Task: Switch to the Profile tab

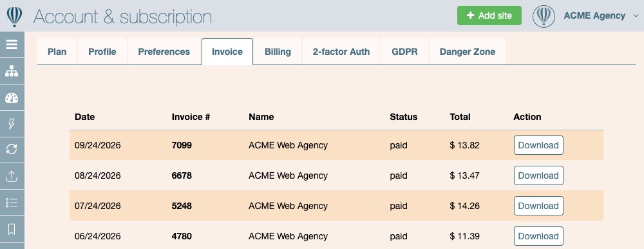Action: (102, 52)
